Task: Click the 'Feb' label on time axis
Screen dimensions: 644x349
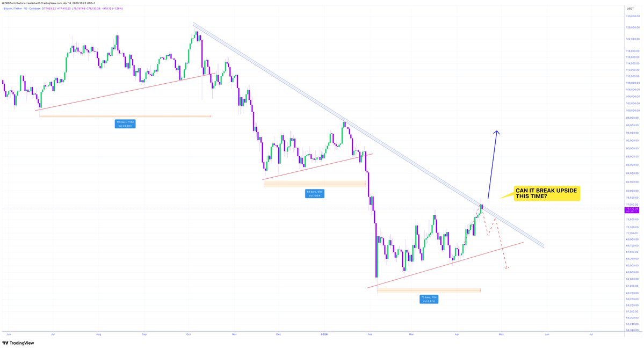Action: point(370,333)
